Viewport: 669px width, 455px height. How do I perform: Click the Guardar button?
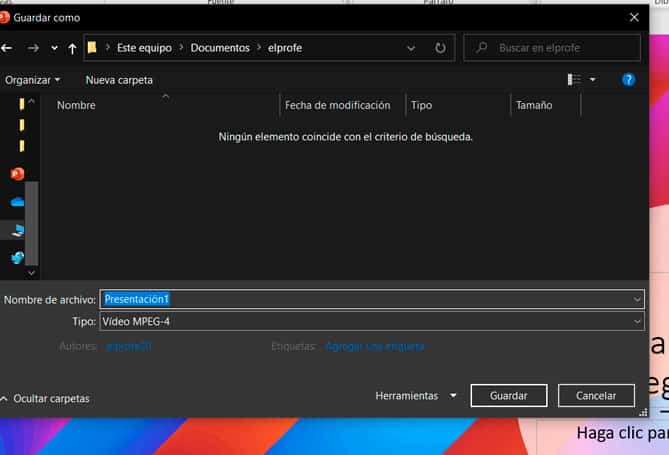(508, 396)
